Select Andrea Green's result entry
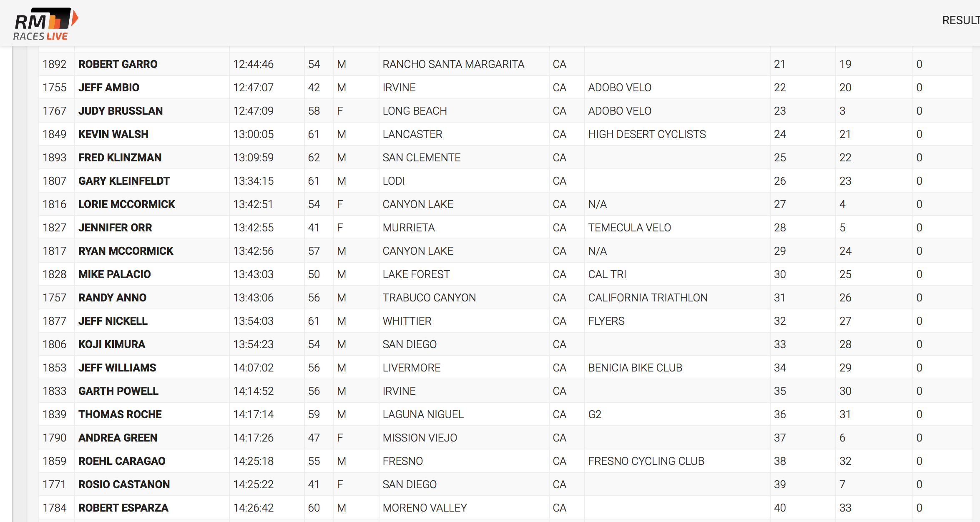Image resolution: width=980 pixels, height=522 pixels. pyautogui.click(x=118, y=438)
